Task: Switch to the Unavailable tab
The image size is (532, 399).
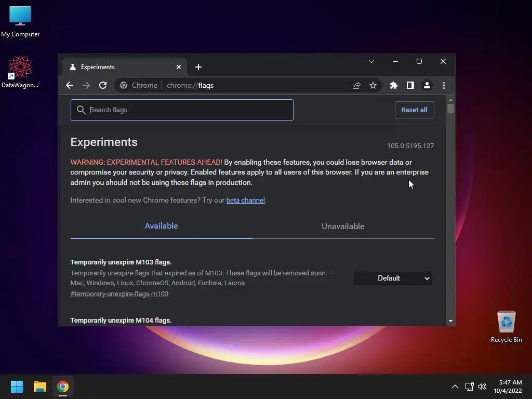Action: pyautogui.click(x=343, y=227)
